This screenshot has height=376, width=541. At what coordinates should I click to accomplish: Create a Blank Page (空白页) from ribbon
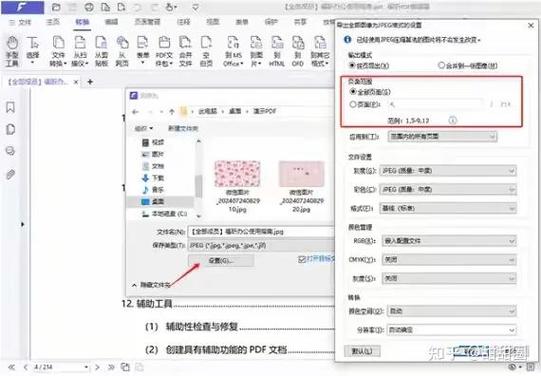click(206, 51)
